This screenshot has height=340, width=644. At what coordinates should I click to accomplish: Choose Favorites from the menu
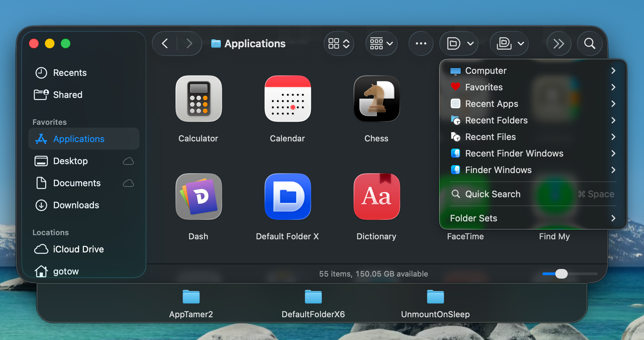tap(533, 87)
